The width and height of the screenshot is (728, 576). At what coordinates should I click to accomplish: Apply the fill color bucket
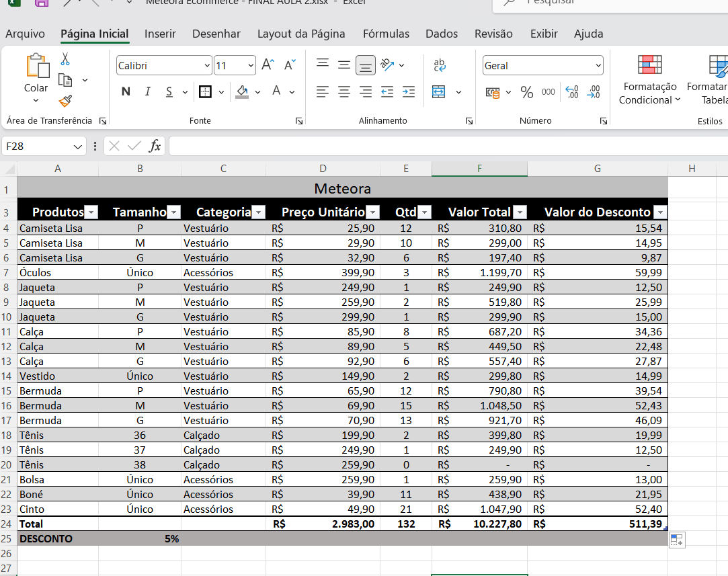click(242, 91)
